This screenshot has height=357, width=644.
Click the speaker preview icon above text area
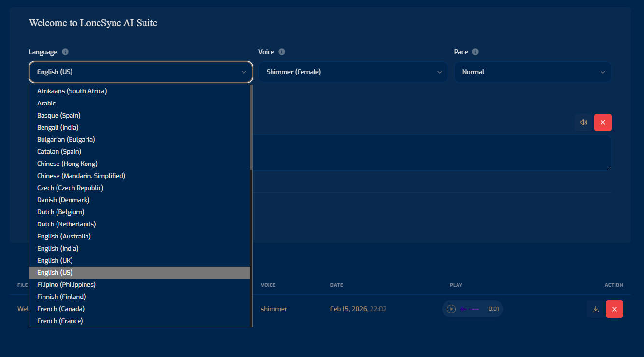click(584, 122)
